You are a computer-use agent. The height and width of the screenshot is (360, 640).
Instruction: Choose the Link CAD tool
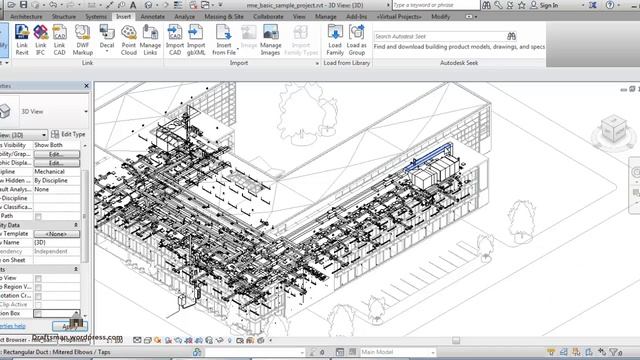click(60, 40)
